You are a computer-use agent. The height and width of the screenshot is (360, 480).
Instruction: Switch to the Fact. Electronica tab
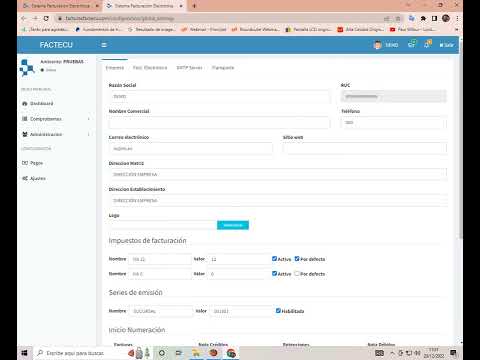[150, 68]
